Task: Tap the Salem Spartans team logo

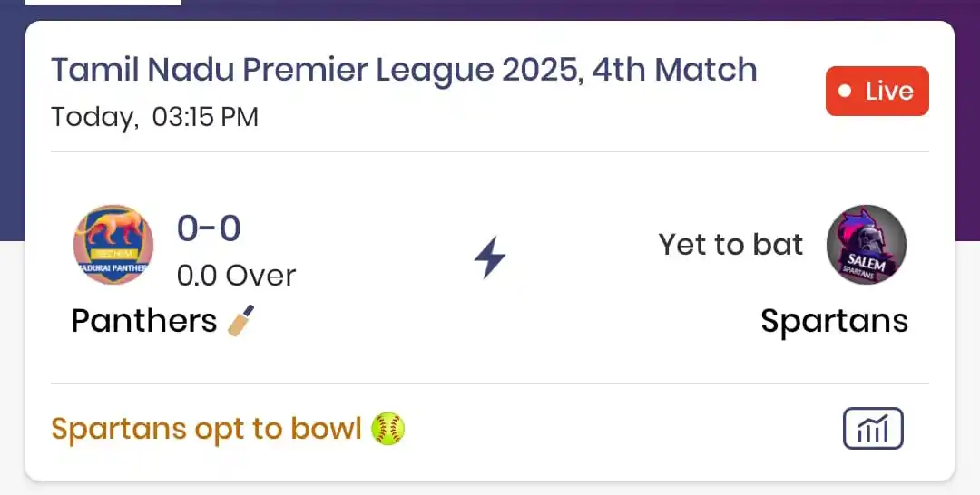Action: click(x=866, y=245)
